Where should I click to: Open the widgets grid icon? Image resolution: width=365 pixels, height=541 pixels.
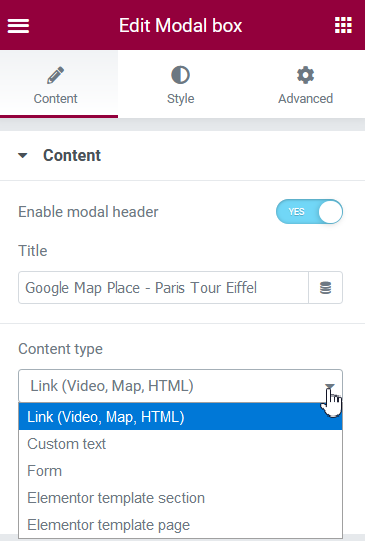[343, 25]
